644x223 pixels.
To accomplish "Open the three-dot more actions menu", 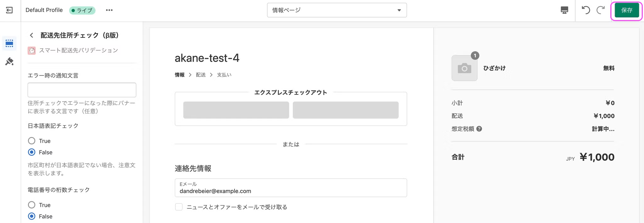I will pyautogui.click(x=109, y=10).
